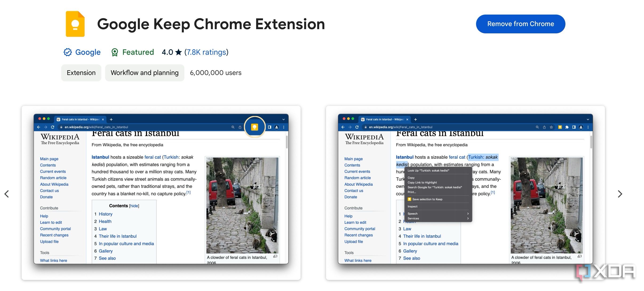
Task: Click tab search chevron in first screenshot
Action: pos(283,119)
